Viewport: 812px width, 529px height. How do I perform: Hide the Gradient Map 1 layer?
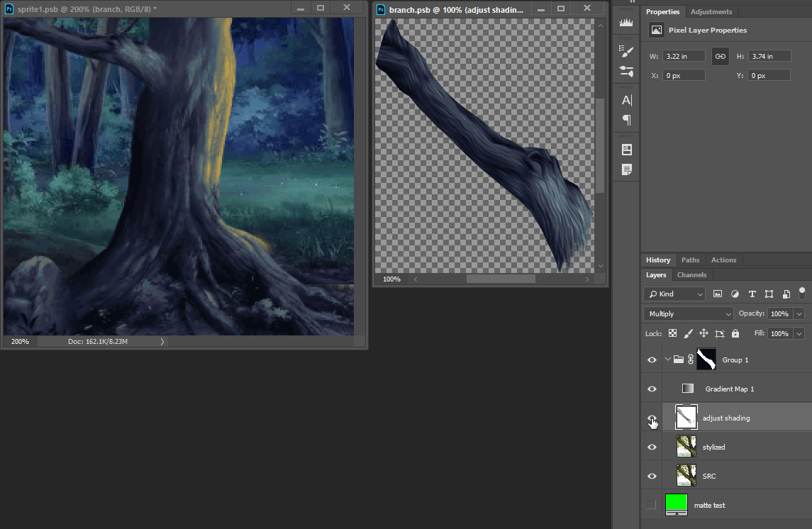[652, 389]
